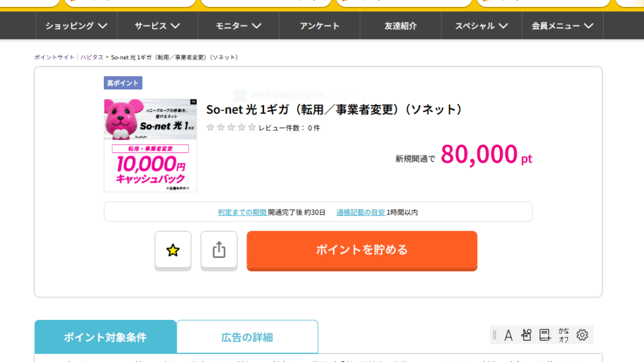Viewport: 644px width, 362px height.
Task: Click the star favorite button
Action: point(173,250)
